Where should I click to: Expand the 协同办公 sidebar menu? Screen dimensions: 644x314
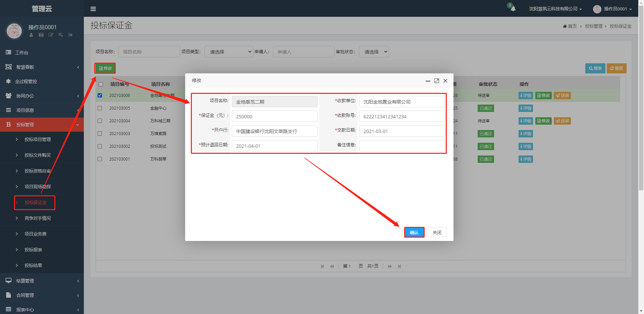[42, 96]
